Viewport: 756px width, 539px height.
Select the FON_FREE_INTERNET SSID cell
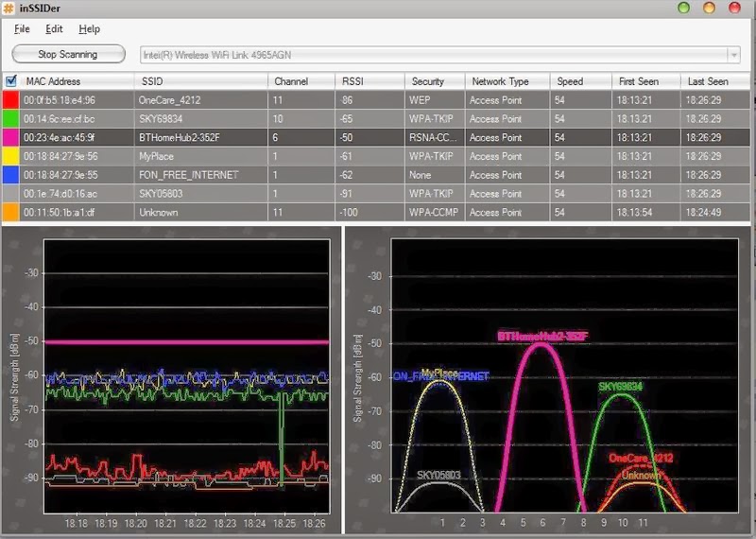[201, 175]
